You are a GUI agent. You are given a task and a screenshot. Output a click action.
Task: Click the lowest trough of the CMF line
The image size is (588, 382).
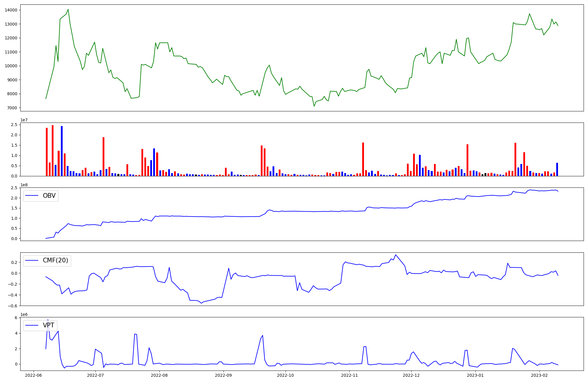click(201, 303)
